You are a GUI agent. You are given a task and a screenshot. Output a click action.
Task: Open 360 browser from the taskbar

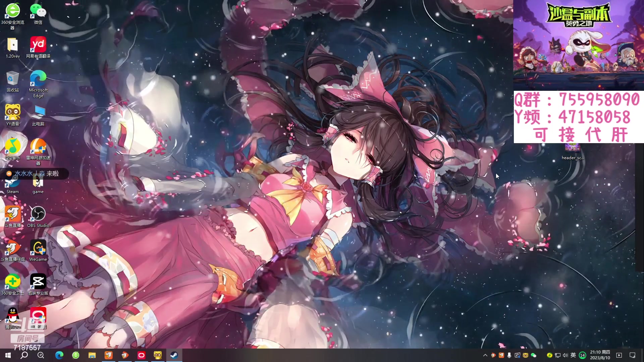76,355
